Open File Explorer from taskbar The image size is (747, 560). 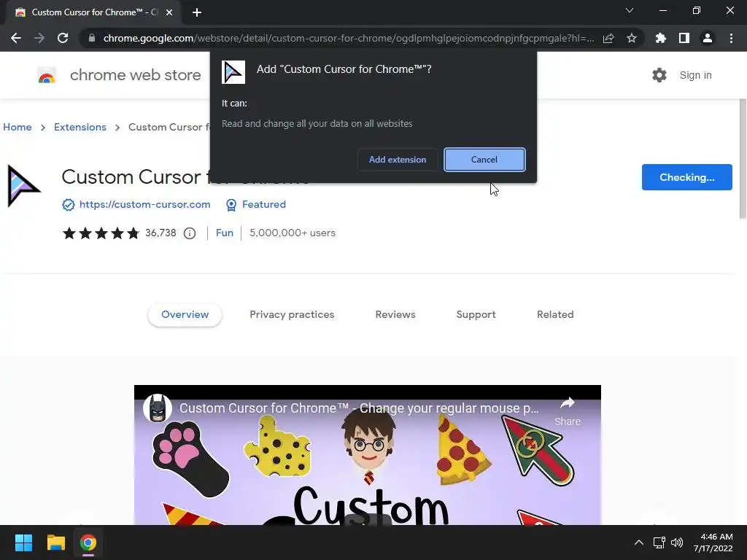coord(55,542)
